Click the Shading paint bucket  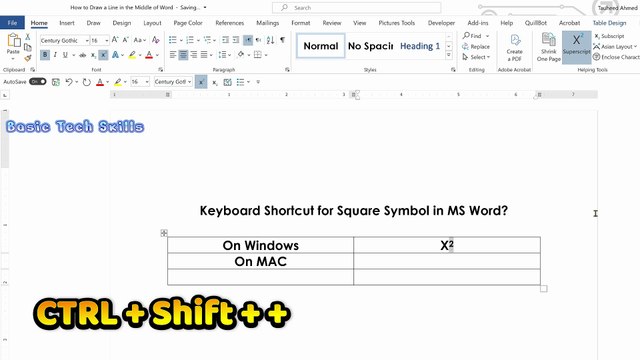click(x=240, y=55)
